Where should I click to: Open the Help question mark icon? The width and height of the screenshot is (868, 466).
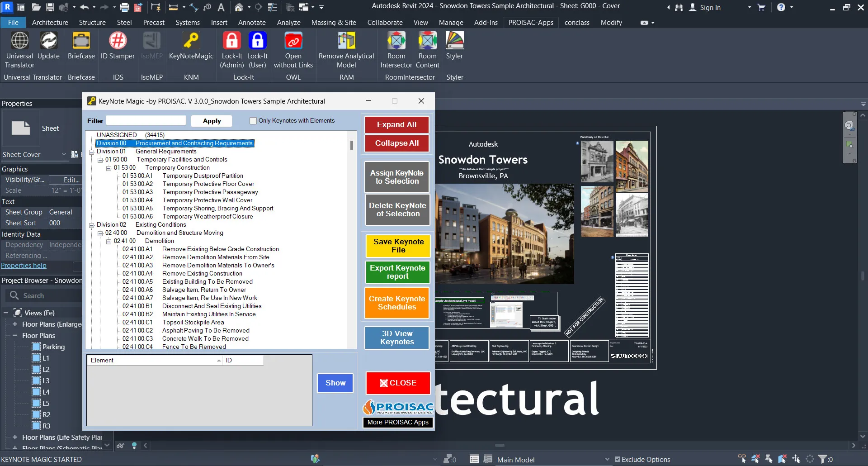(781, 7)
